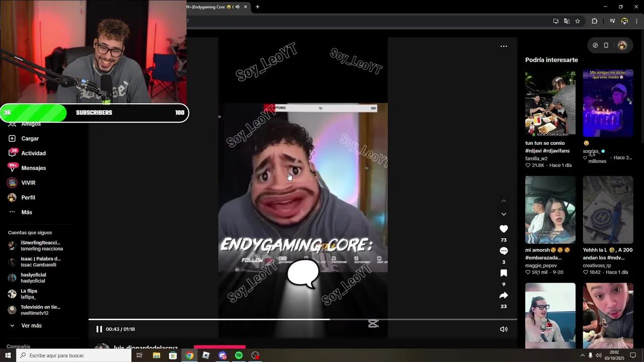Open Chrome extensions puzzle icon
The width and height of the screenshot is (644, 362).
pos(594,21)
